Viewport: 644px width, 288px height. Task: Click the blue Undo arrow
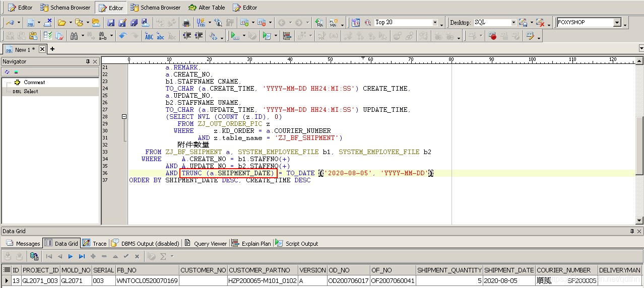point(122,36)
